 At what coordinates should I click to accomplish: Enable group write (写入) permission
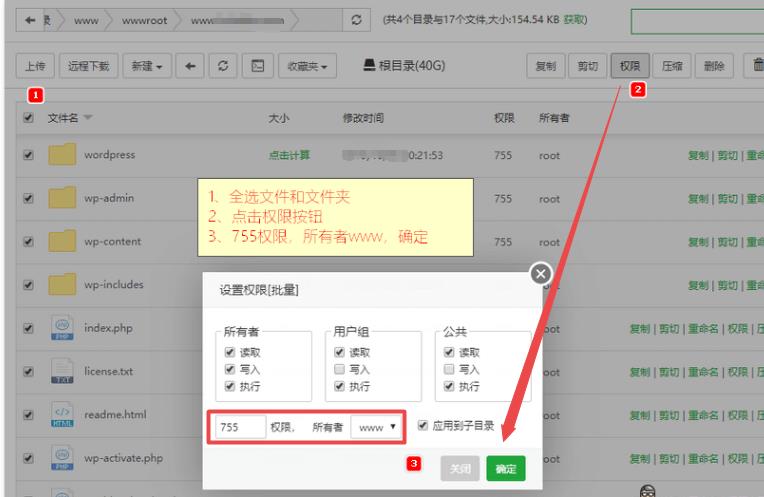tap(339, 369)
